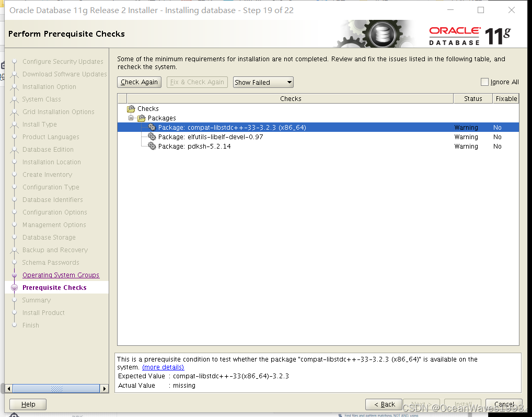Viewport: 532px width, 417px height.
Task: Select the System Class step
Action: click(x=41, y=99)
